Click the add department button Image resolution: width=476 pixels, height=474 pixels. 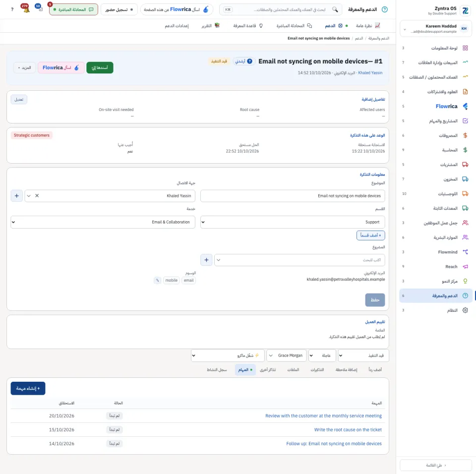pyautogui.click(x=371, y=236)
